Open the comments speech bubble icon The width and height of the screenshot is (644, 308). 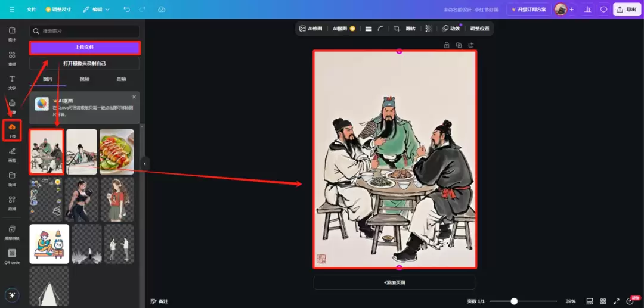603,10
